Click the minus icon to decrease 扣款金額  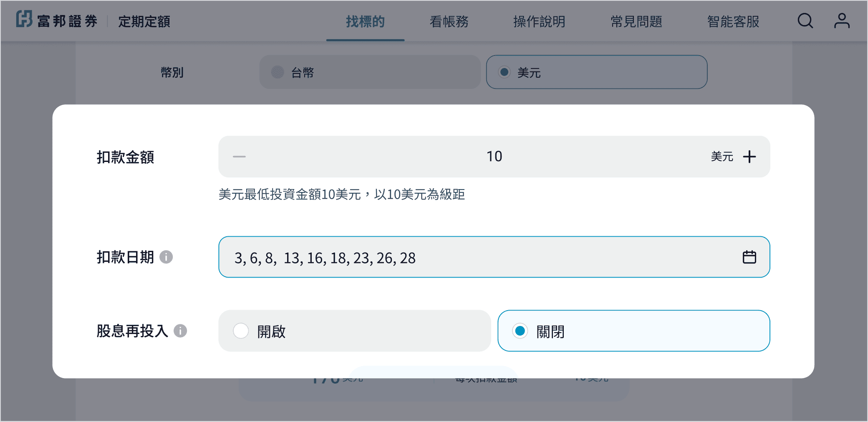coord(239,157)
